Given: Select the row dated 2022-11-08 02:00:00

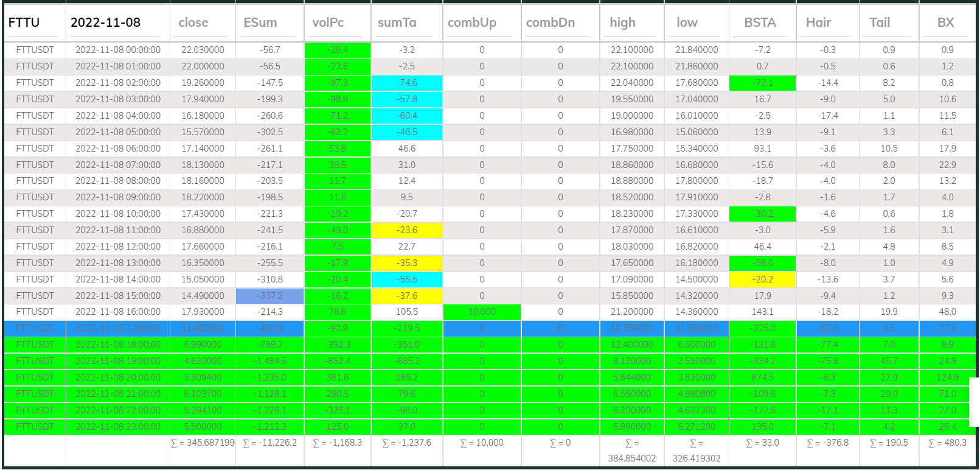Looking at the screenshot, I should (490, 83).
